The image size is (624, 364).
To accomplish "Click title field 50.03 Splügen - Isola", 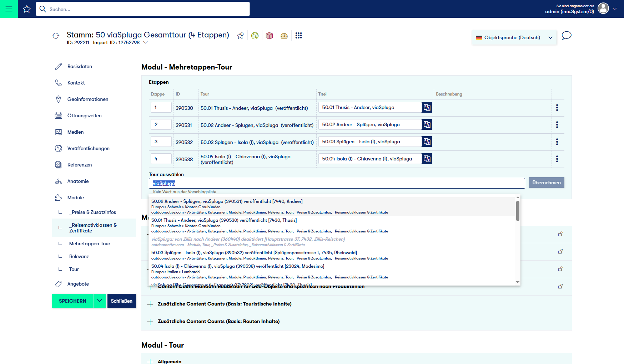I will [370, 142].
